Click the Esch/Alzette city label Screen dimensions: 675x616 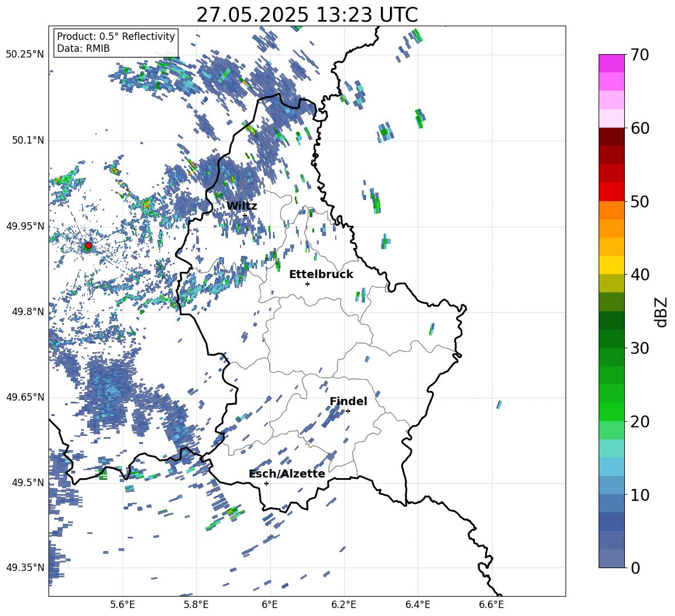(287, 474)
